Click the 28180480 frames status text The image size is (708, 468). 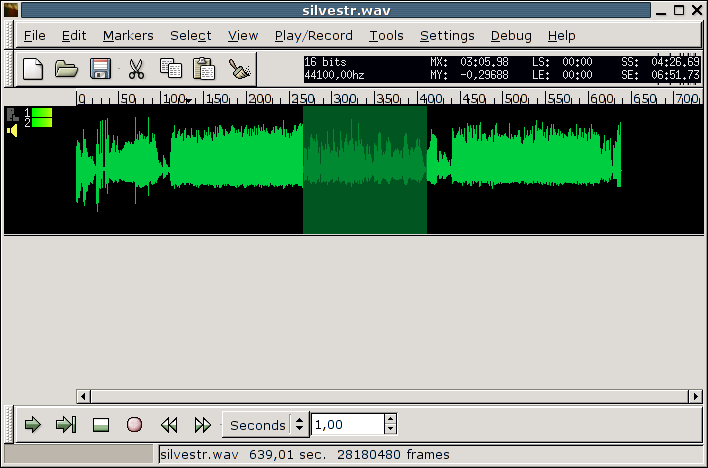[x=393, y=454]
